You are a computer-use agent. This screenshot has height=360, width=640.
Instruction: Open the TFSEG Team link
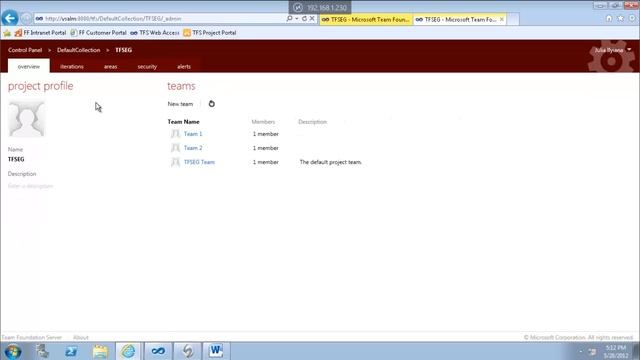199,162
